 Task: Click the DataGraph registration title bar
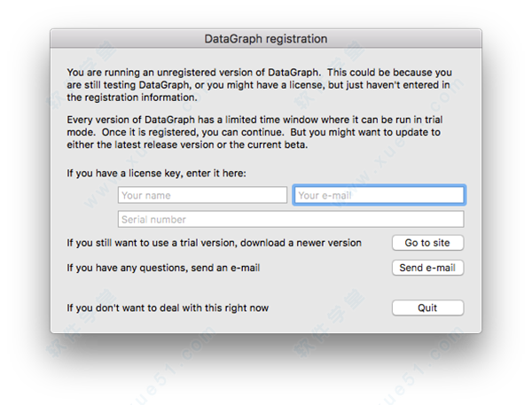click(x=266, y=39)
